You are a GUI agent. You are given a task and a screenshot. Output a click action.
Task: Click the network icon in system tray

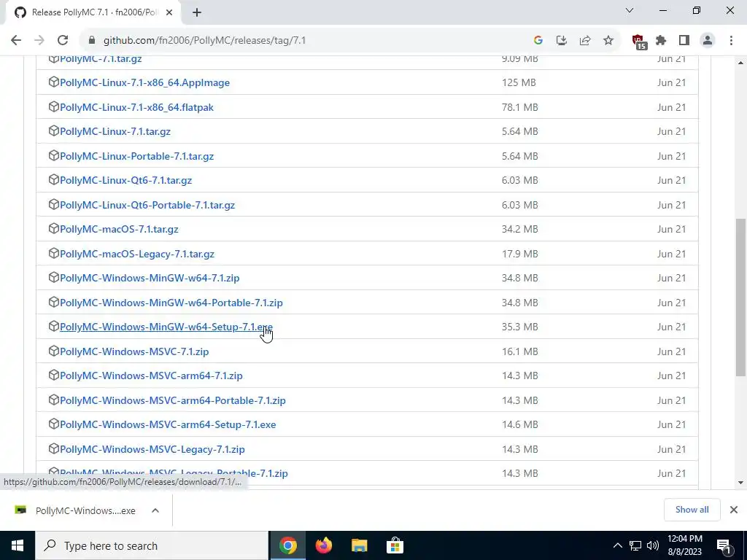point(635,545)
